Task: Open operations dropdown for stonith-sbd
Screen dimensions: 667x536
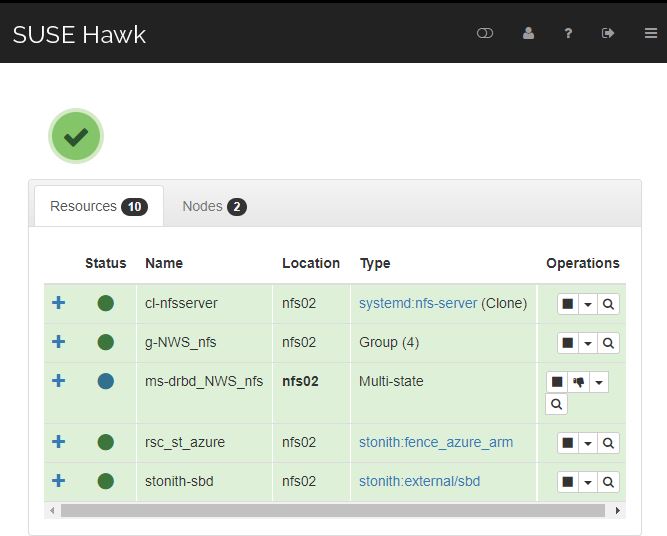Action: click(x=588, y=482)
